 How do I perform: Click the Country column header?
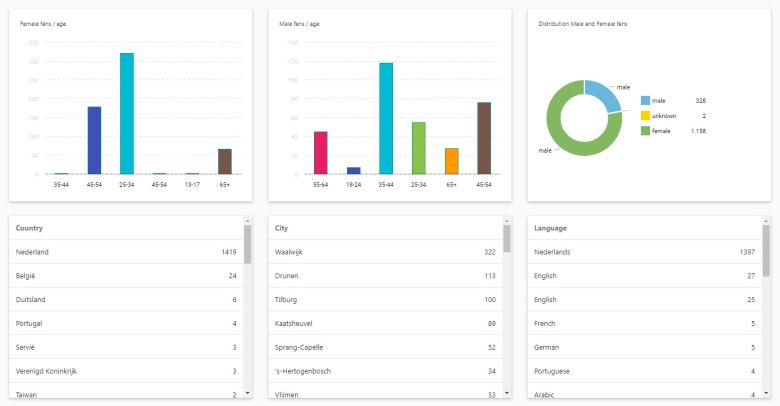pyautogui.click(x=30, y=228)
